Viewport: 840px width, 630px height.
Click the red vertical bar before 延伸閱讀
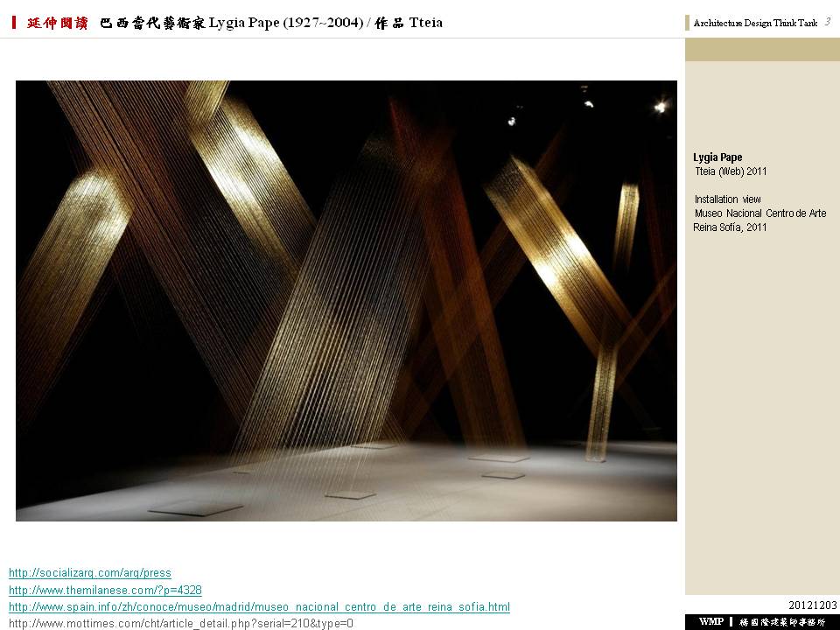14,23
